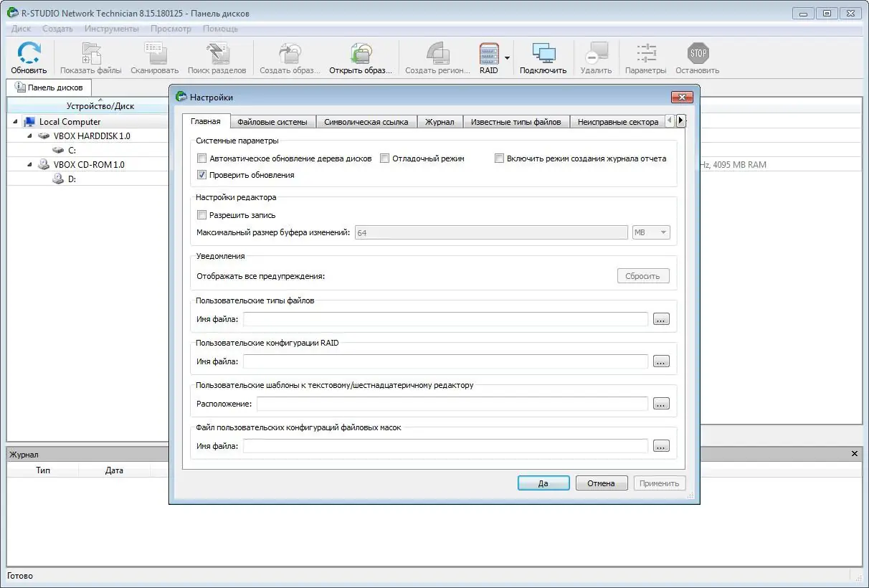This screenshot has height=588, width=869.
Task: Browse for файловых масок configuration file
Action: point(661,446)
